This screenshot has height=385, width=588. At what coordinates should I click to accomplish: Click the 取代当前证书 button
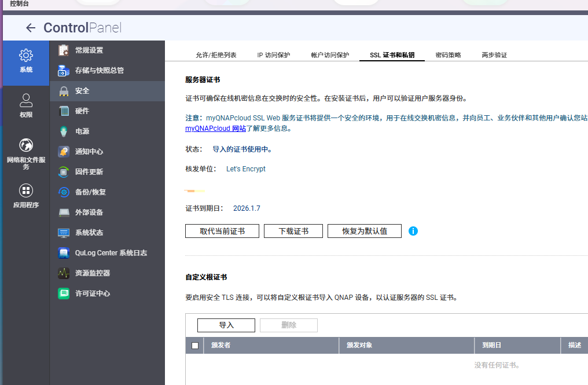pos(222,231)
